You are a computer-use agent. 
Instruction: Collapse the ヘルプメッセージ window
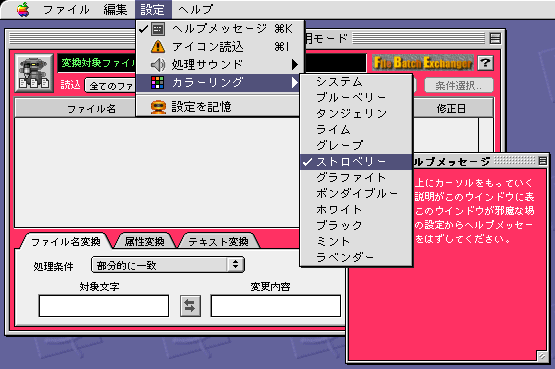point(543,161)
